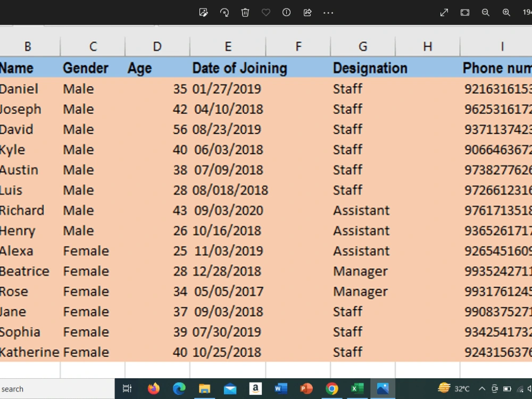532x399 pixels.
Task: Select Assistant designation in Alexa's row
Action: pos(361,251)
